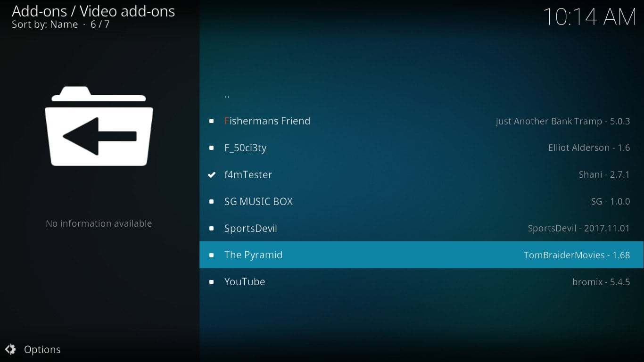Click bullet icon beside SportsDevil

212,229
